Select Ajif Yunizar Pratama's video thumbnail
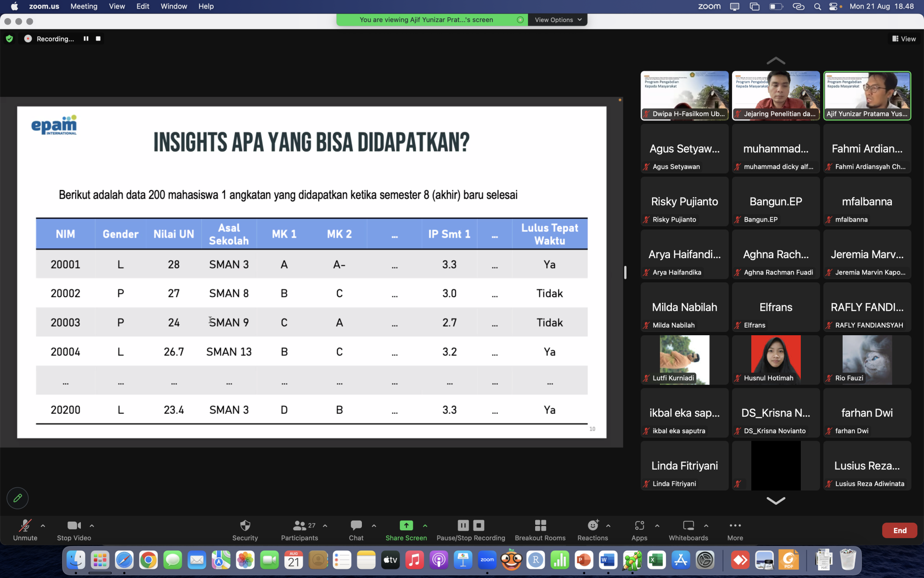Image resolution: width=924 pixels, height=578 pixels. 867,95
